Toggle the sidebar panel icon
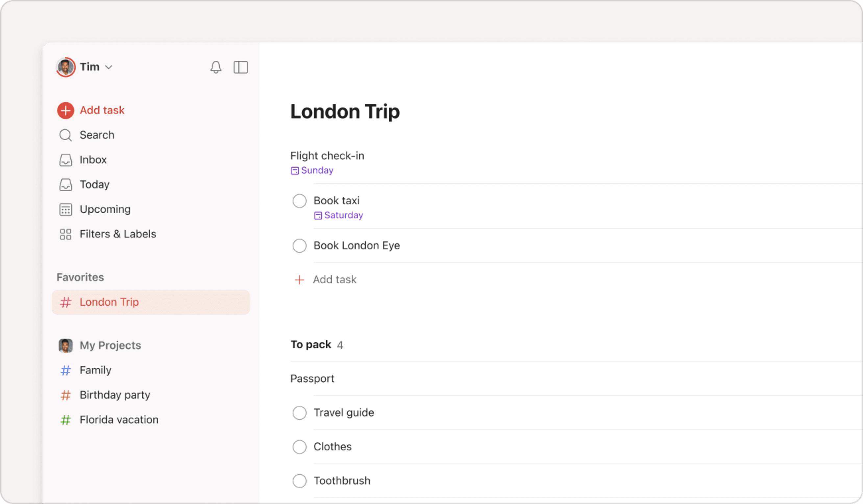863x504 pixels. 240,67
